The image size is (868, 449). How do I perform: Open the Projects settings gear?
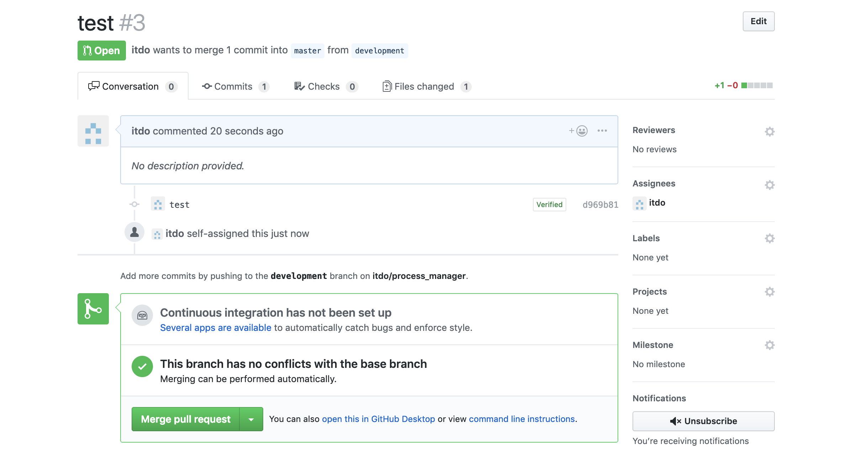pos(769,291)
